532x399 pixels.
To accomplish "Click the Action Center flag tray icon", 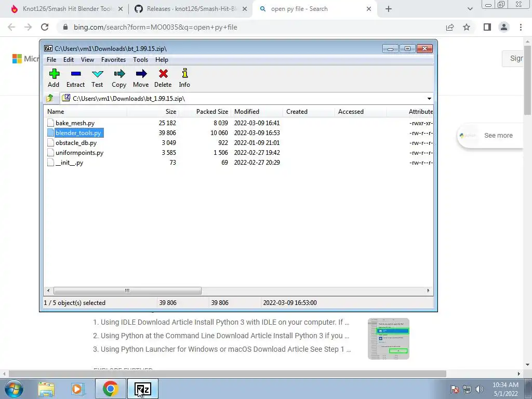I will pyautogui.click(x=455, y=389).
